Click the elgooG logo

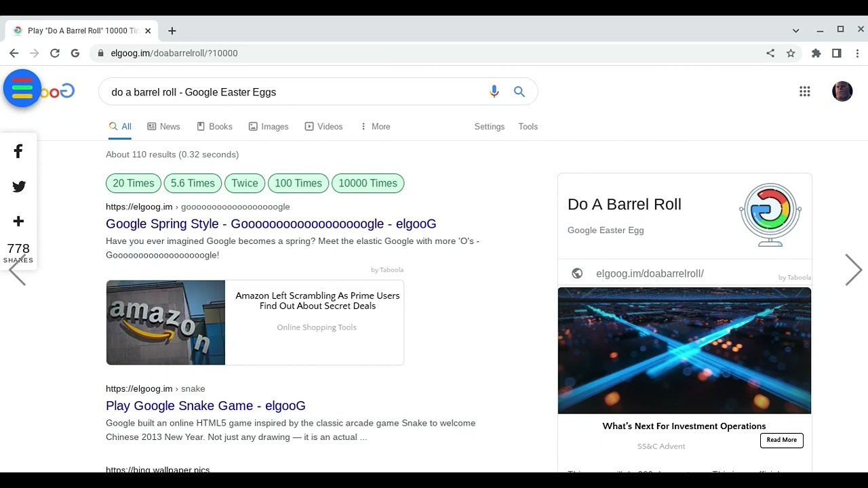(57, 91)
